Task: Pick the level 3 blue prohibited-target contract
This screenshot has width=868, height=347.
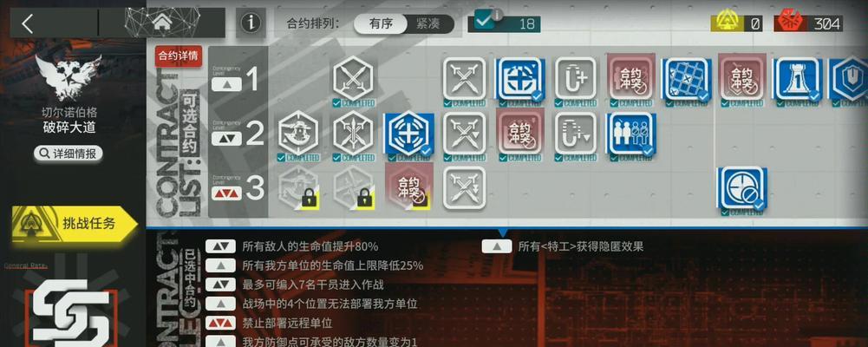Action: click(741, 188)
